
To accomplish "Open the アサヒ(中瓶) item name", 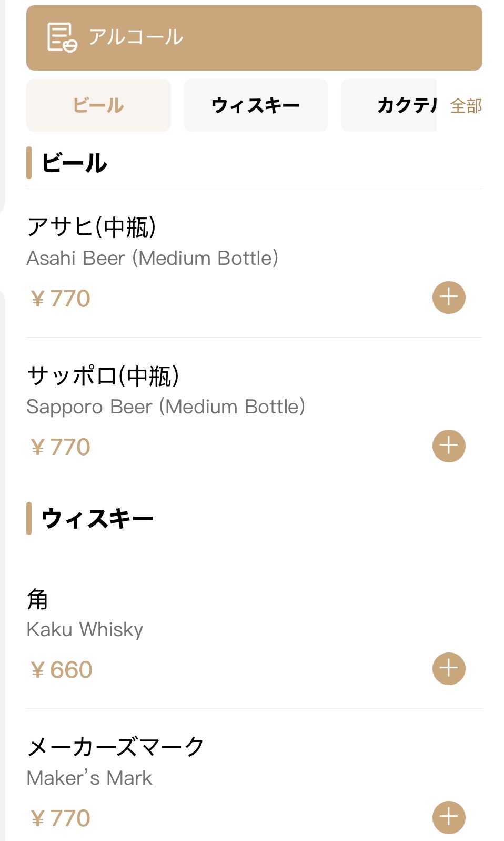I will click(92, 227).
